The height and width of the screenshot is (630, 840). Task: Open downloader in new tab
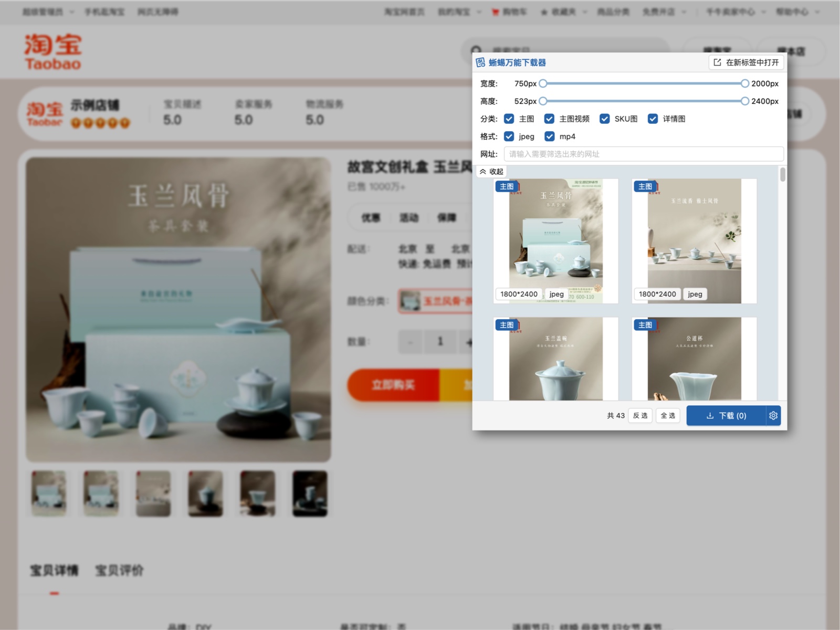pyautogui.click(x=746, y=62)
